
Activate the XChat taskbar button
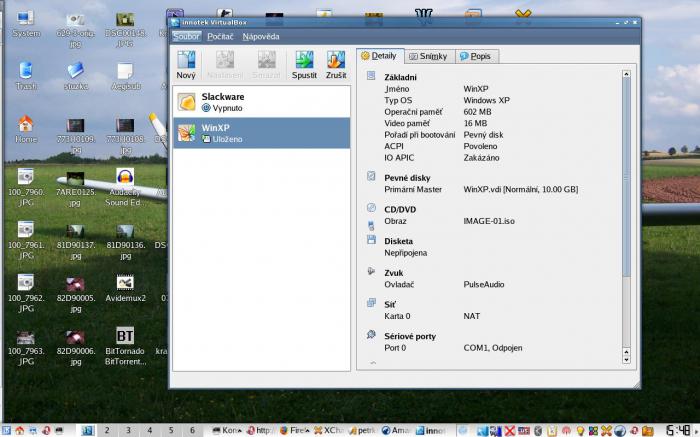point(328,431)
